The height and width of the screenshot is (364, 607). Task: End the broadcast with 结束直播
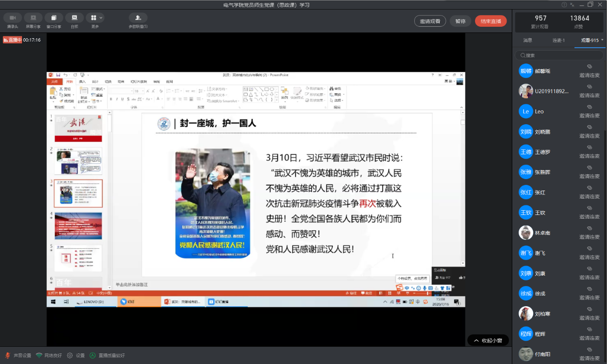[490, 21]
